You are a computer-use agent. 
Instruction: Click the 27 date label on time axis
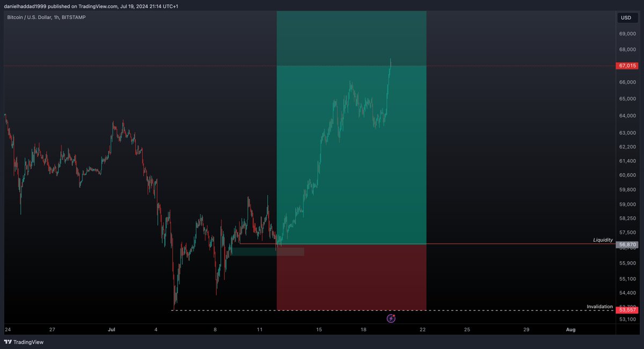point(52,329)
